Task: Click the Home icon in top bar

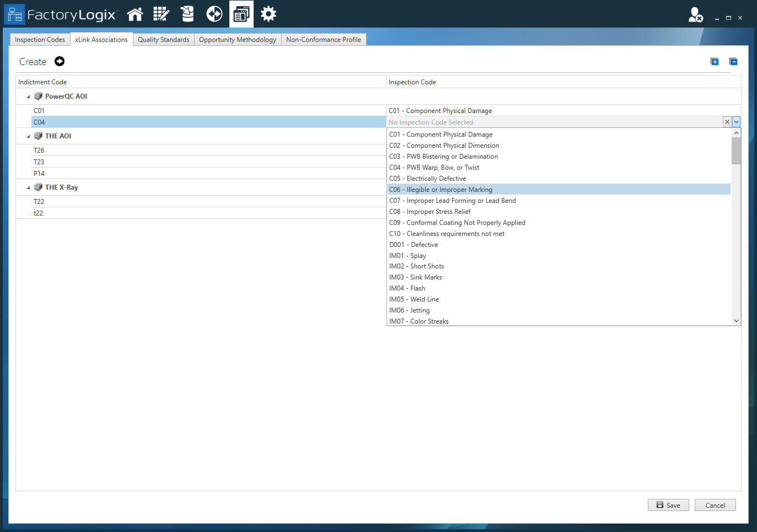Action: [x=135, y=14]
